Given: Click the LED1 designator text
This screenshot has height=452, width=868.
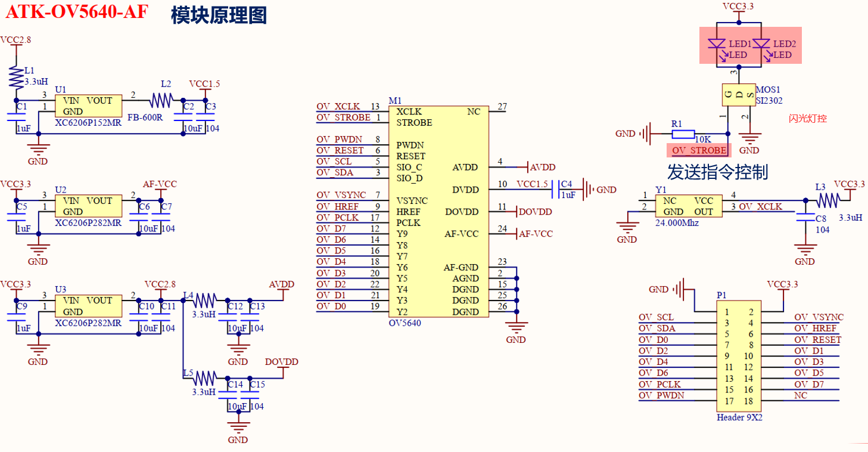Looking at the screenshot, I should [x=741, y=44].
